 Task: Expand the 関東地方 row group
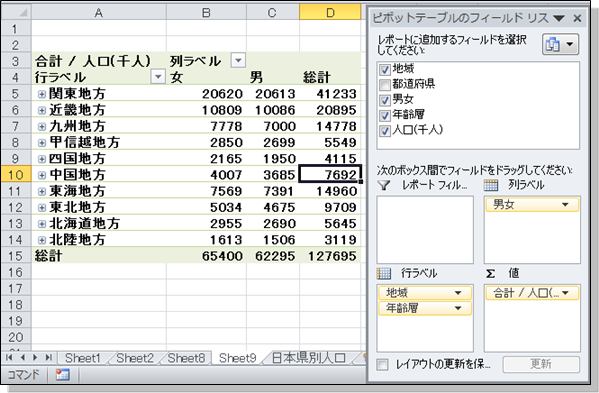(42, 94)
